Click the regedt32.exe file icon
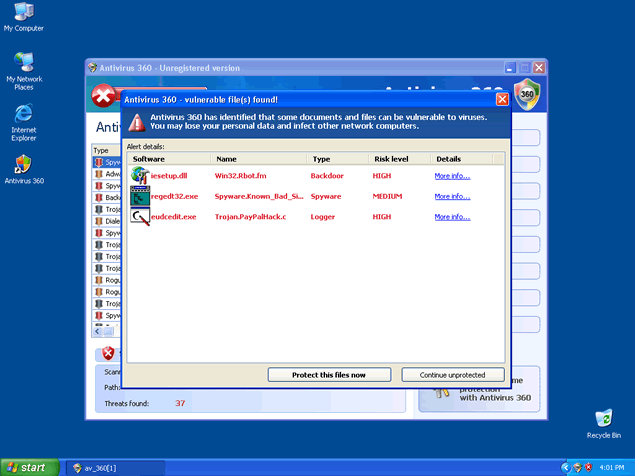This screenshot has width=635, height=476. tap(139, 196)
